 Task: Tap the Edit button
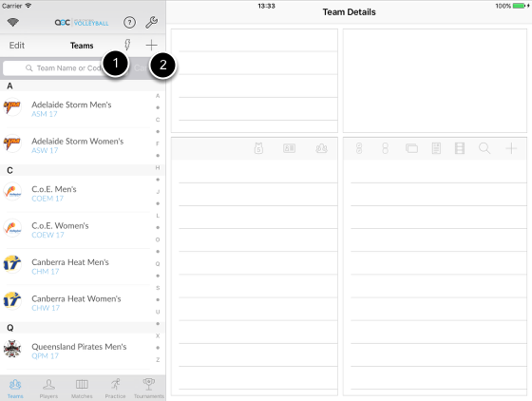(17, 46)
